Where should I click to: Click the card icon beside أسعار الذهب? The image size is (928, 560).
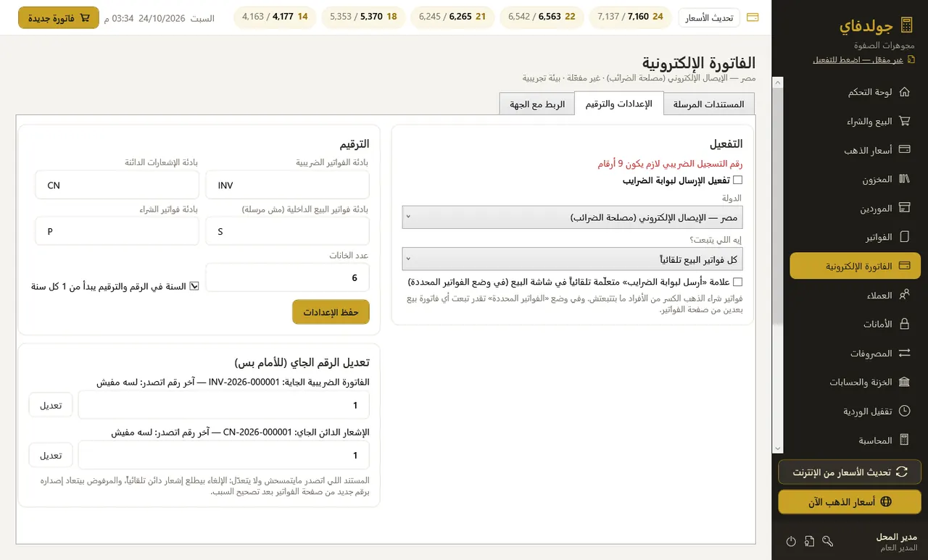click(x=904, y=150)
